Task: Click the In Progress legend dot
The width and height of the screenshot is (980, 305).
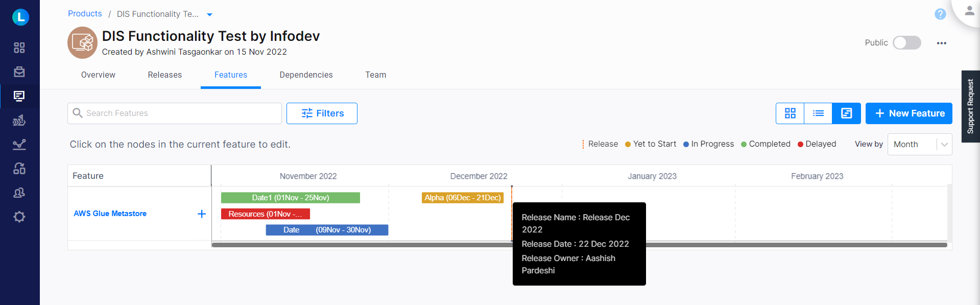Action: click(686, 145)
